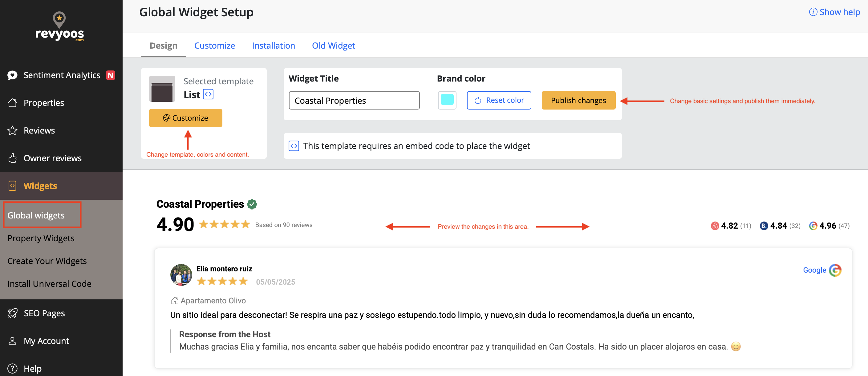Click the embed code icon beside List

[x=208, y=94]
